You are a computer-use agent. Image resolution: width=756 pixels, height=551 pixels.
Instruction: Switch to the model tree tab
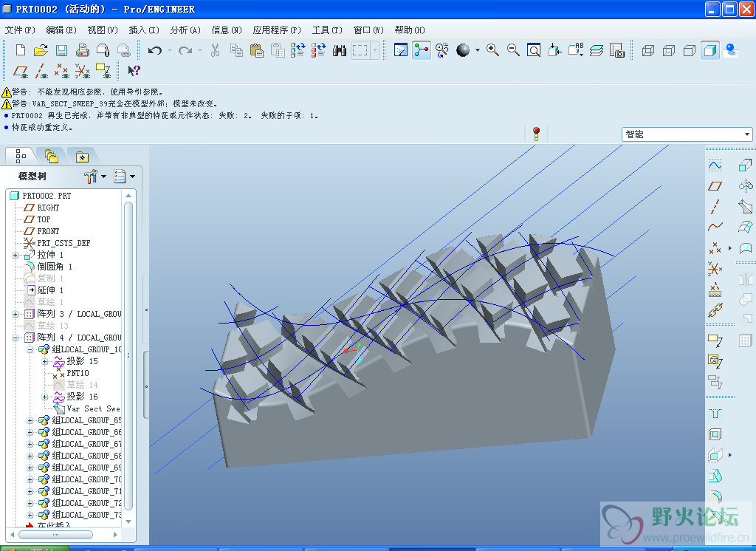click(21, 156)
